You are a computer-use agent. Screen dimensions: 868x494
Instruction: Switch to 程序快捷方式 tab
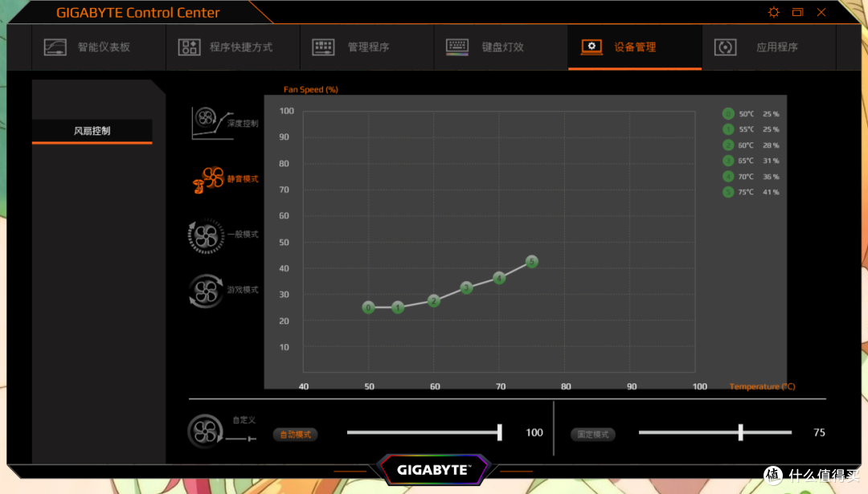[x=233, y=47]
